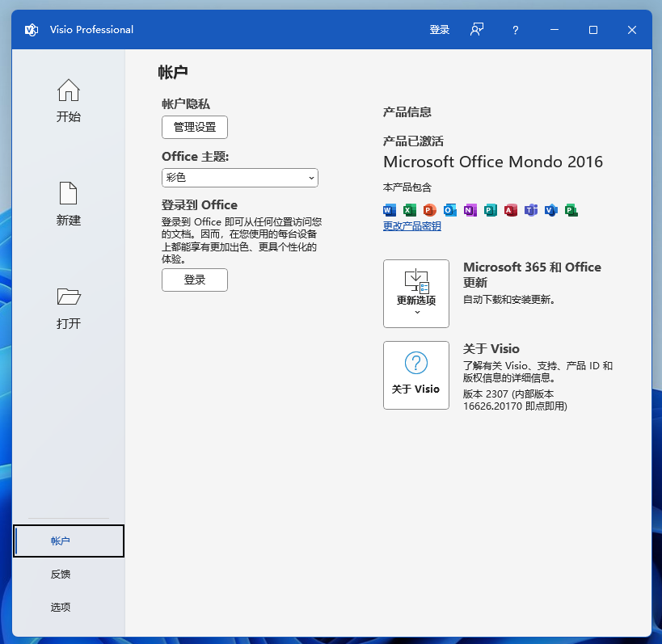The height and width of the screenshot is (644, 662).
Task: Click the OneNote product icon
Action: (x=470, y=210)
